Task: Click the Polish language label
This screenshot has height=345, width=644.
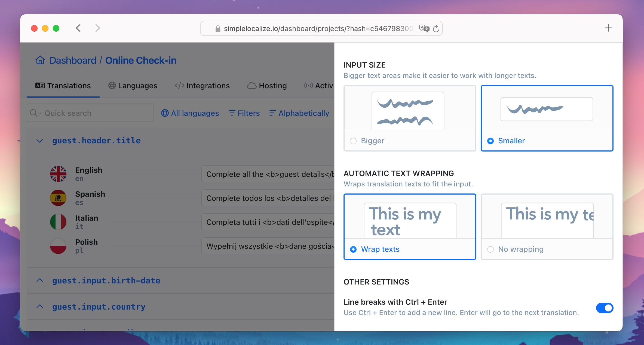Action: click(x=86, y=242)
